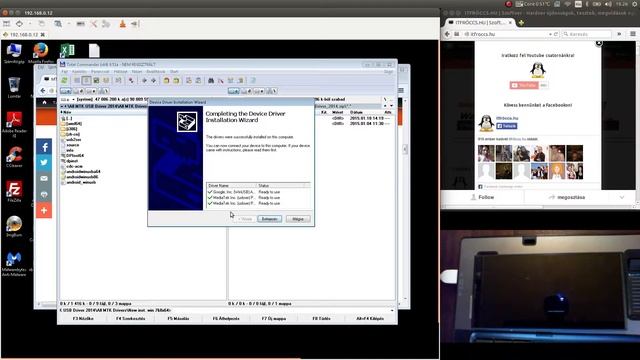Open Firefox URL bar history dropdown

(x=550, y=34)
